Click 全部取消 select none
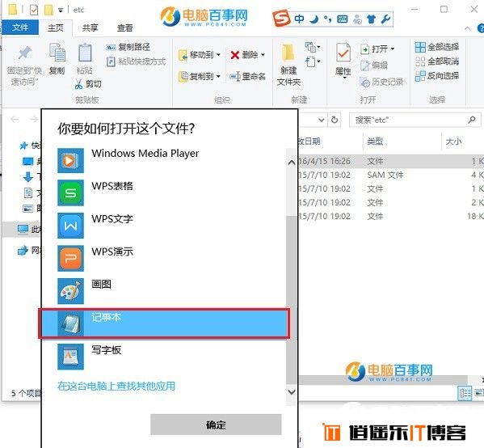484x448 pixels. [437, 61]
